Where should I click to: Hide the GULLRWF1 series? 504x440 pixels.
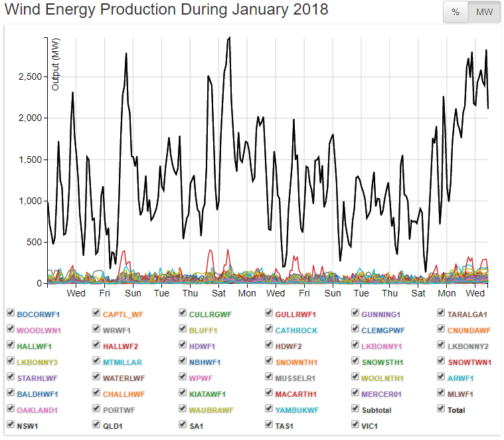click(269, 313)
